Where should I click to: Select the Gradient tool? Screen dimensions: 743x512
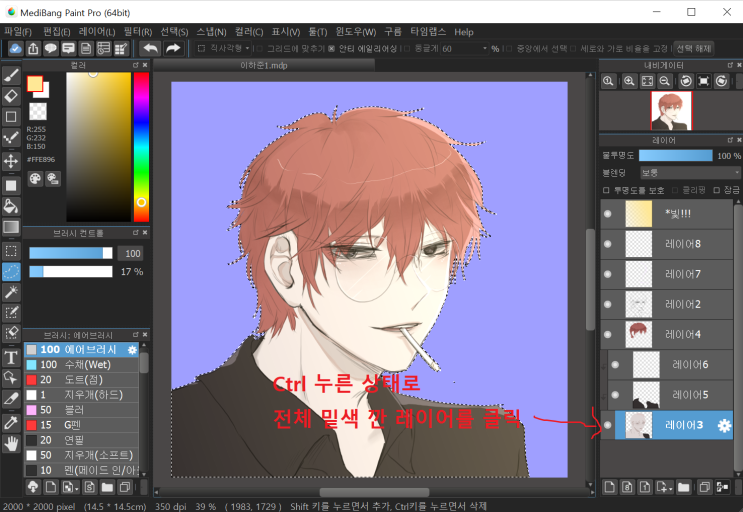click(11, 227)
